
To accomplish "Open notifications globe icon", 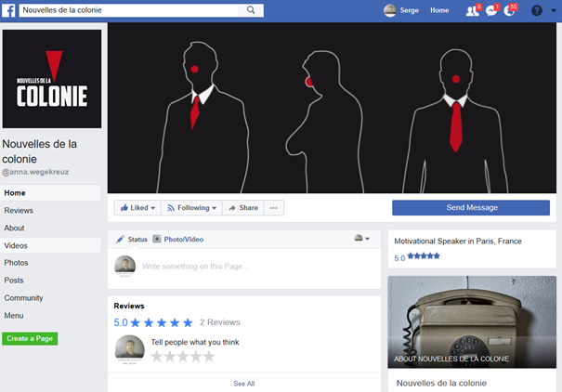I will [x=509, y=11].
